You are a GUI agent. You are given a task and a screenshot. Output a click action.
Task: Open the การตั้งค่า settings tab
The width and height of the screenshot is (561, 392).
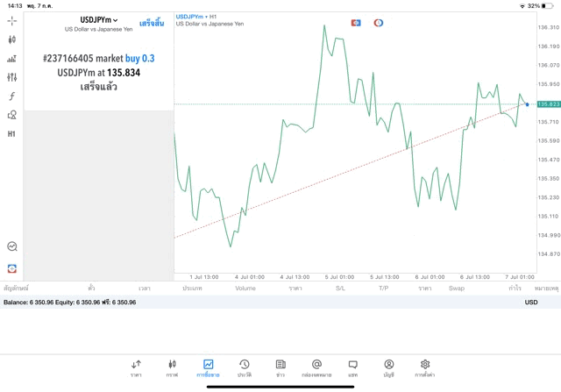point(425,368)
